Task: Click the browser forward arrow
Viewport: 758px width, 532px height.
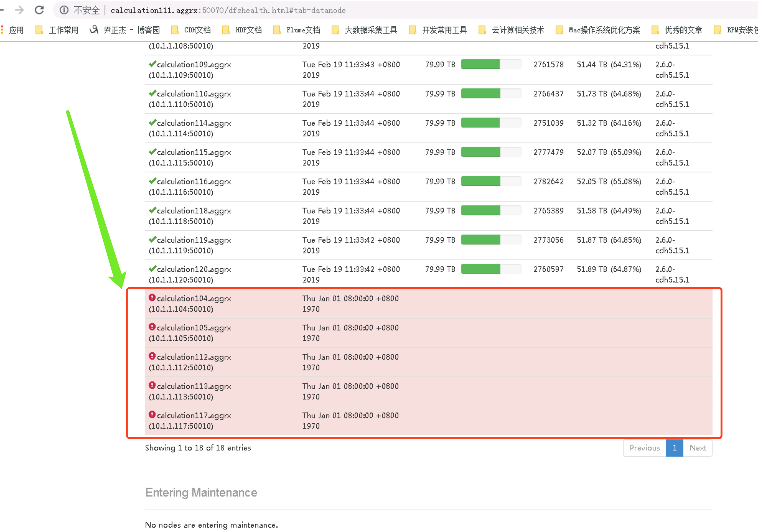Action: 20,10
